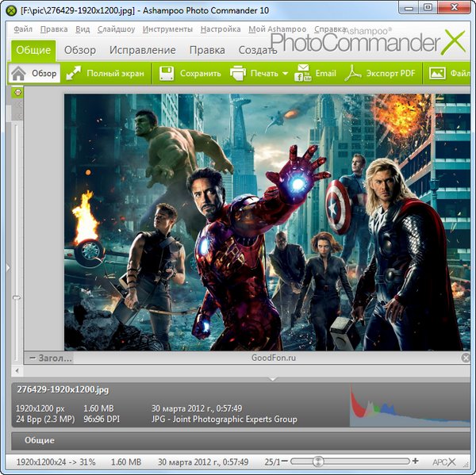
Task: Close the caption bar with X icon
Action: [466, 358]
